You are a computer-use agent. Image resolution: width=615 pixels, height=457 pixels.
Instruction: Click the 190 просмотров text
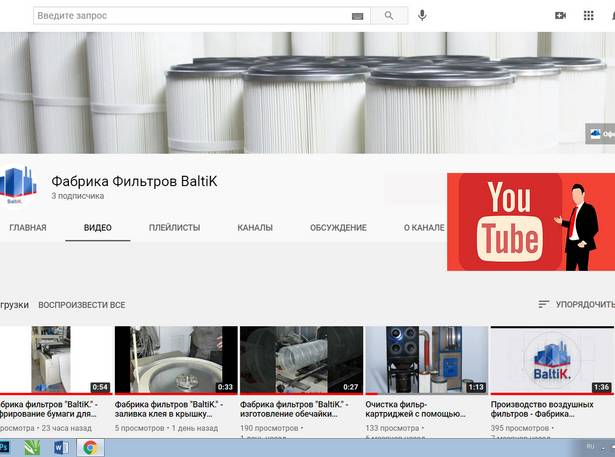pos(269,428)
